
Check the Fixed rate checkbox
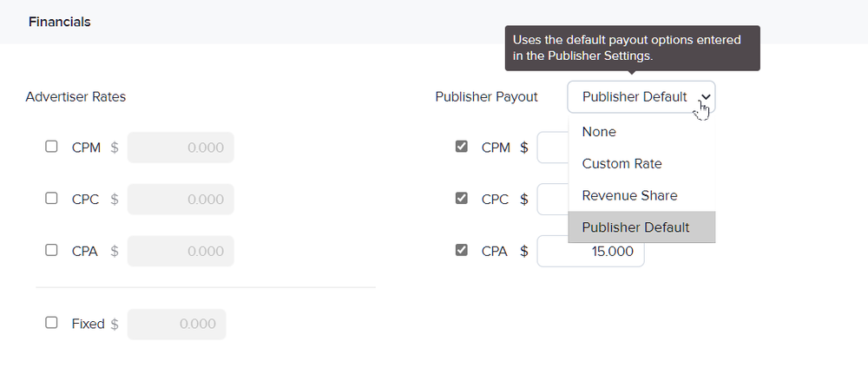[x=51, y=323]
